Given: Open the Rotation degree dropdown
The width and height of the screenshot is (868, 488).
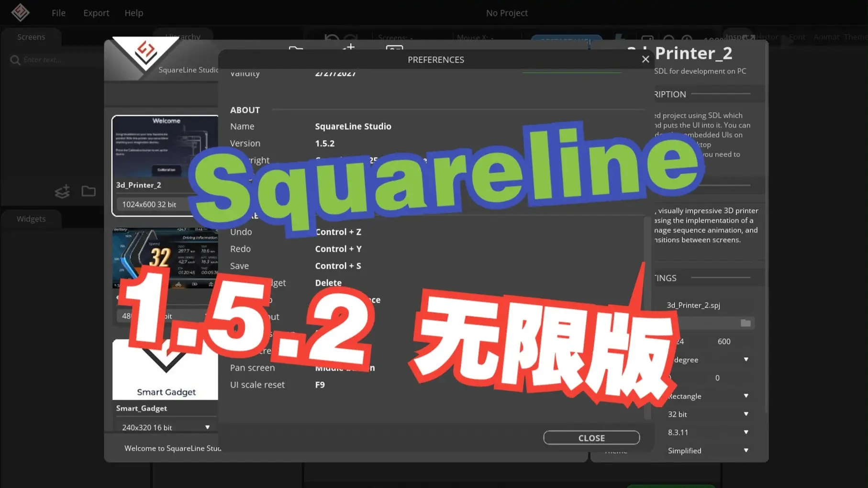Looking at the screenshot, I should point(746,359).
